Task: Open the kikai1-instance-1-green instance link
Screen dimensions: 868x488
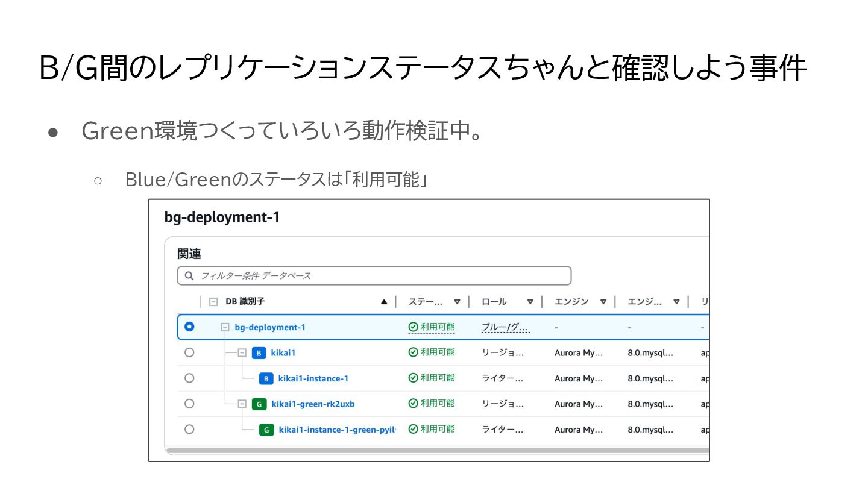Action: click(x=336, y=430)
